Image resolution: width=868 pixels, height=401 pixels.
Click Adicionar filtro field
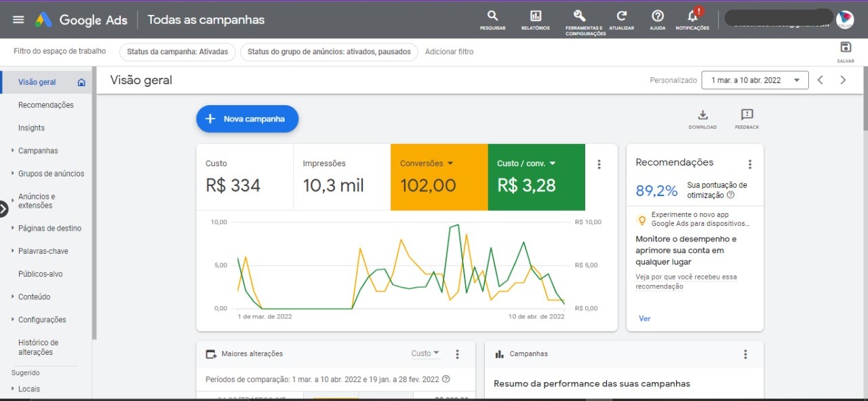pos(449,52)
